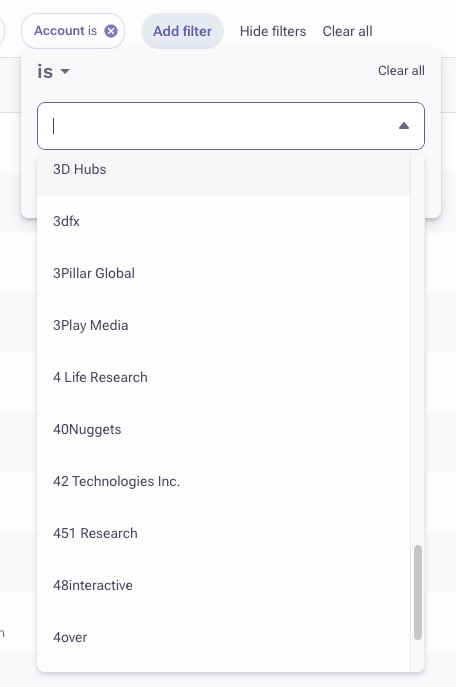Select 3dfx from the list

[223, 221]
